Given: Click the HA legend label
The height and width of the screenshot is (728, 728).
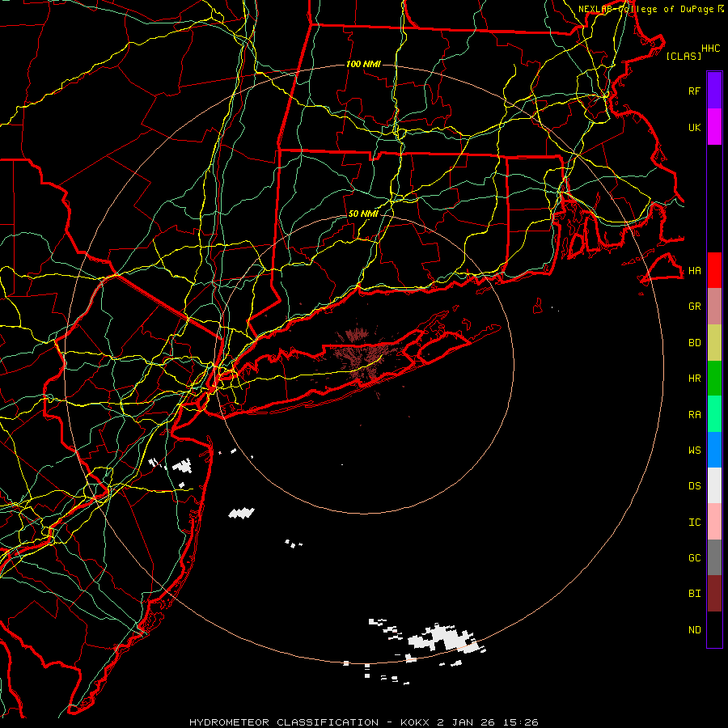Looking at the screenshot, I should coord(695,271).
